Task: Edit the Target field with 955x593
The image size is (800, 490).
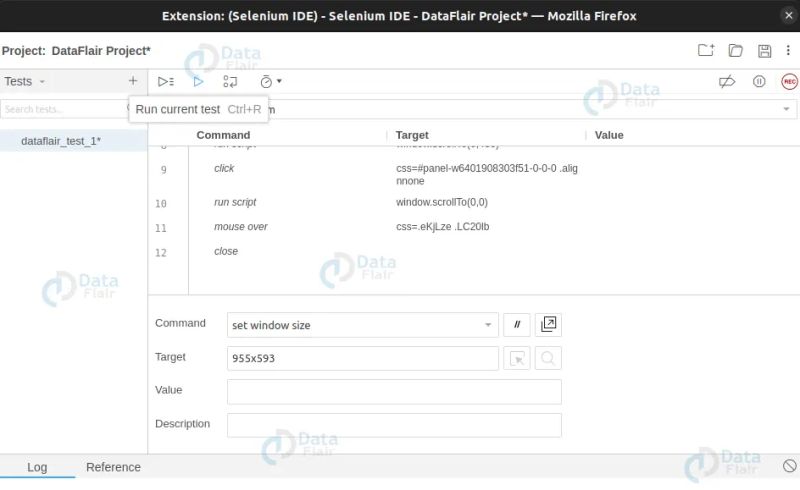Action: 363,358
